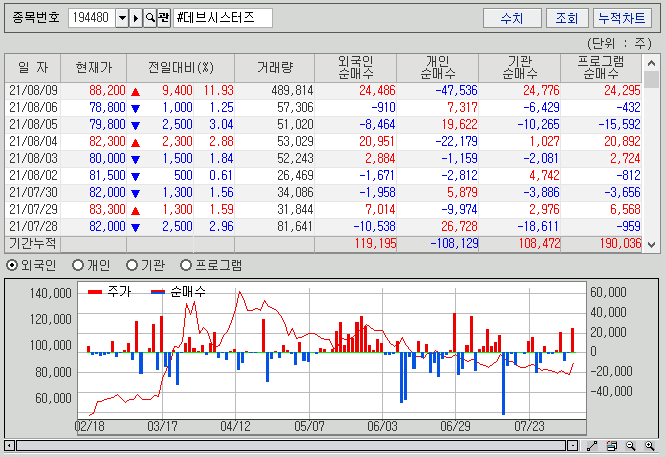Click the 기관 순매수 column header
The width and height of the screenshot is (666, 457).
519,68
